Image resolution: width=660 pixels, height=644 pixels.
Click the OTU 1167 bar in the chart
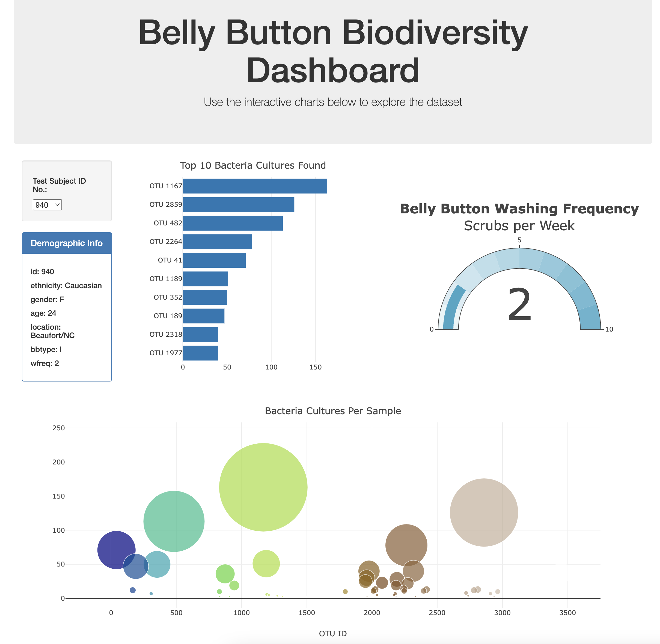click(254, 185)
